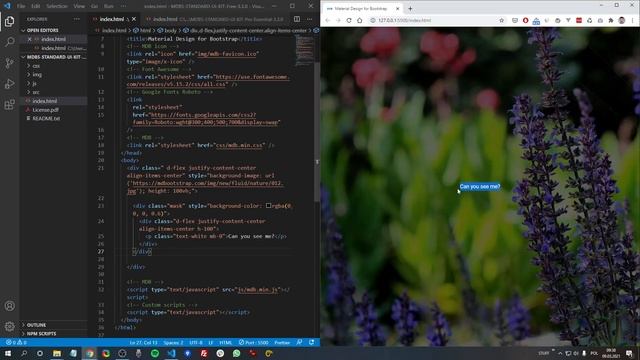Open the Edit menu
Image resolution: width=640 pixels, height=360 pixels.
36,6
